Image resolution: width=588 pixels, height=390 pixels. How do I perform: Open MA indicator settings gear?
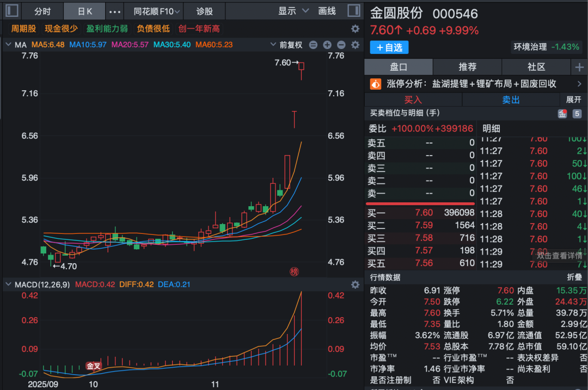tap(355, 45)
